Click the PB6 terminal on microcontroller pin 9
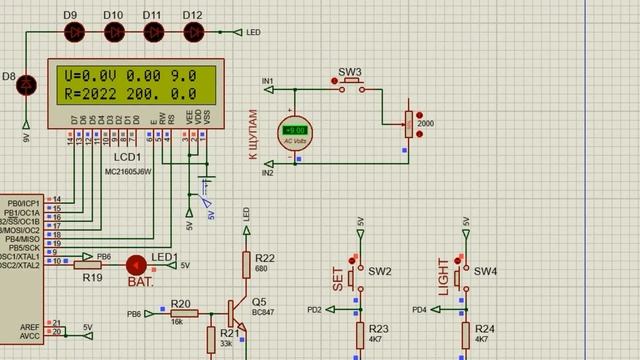Viewport: 640px width, 360px height. click(87, 256)
